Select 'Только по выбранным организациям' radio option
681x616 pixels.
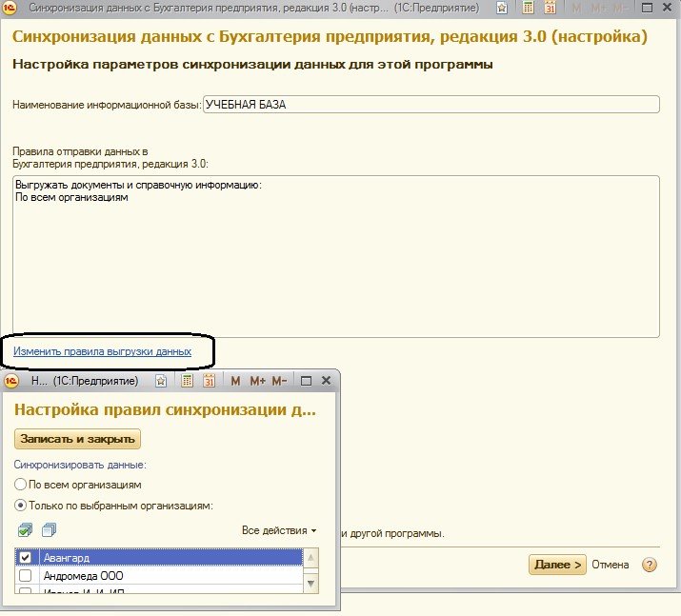click(x=20, y=506)
